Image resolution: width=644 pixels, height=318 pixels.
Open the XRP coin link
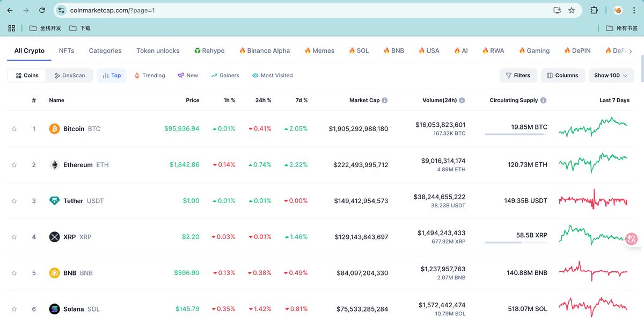click(x=70, y=237)
